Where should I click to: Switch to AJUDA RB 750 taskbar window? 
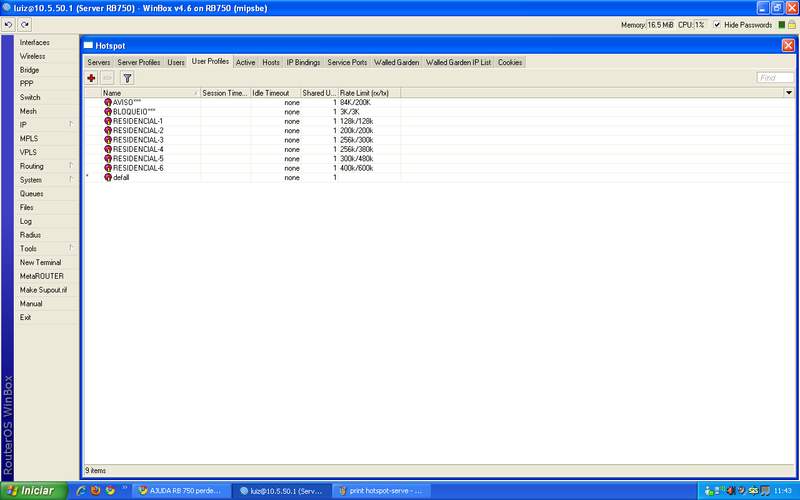(180, 491)
